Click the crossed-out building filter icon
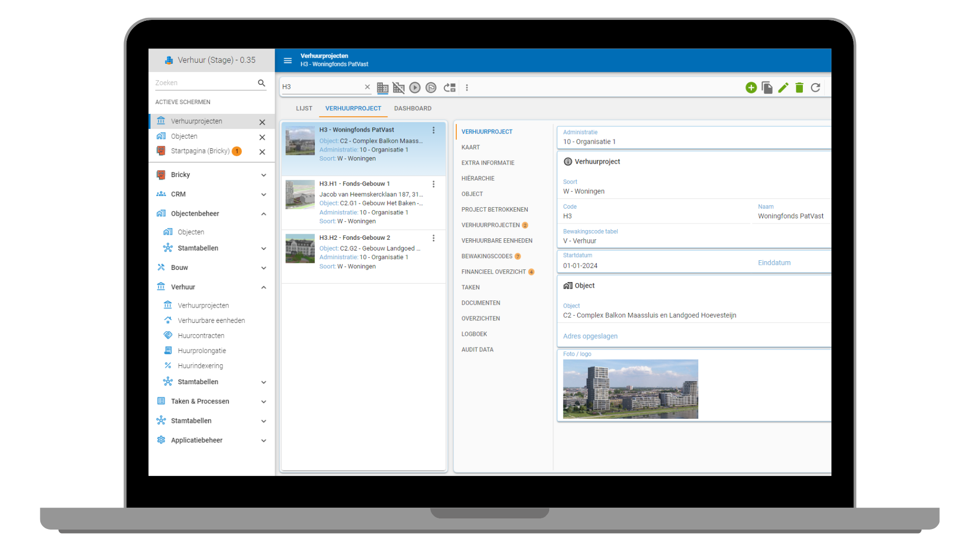The width and height of the screenshot is (980, 551). (x=399, y=88)
